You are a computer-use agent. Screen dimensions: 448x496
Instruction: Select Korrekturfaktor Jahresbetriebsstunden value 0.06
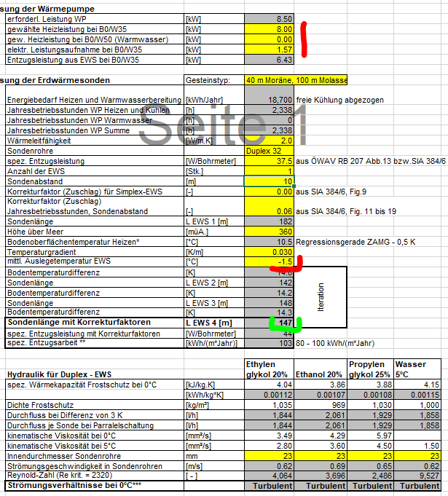(270, 206)
